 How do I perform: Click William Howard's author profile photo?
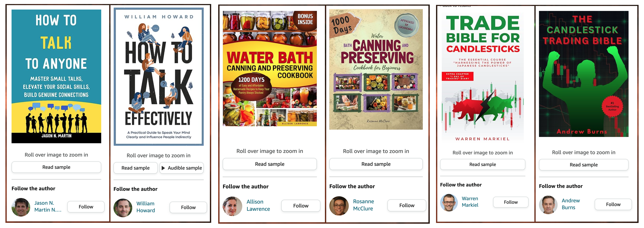tap(123, 208)
